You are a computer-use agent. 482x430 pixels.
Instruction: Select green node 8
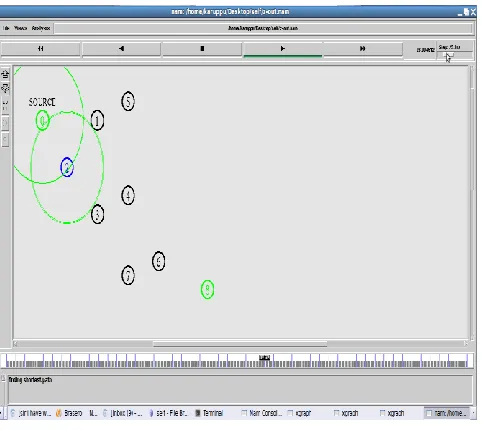207,290
